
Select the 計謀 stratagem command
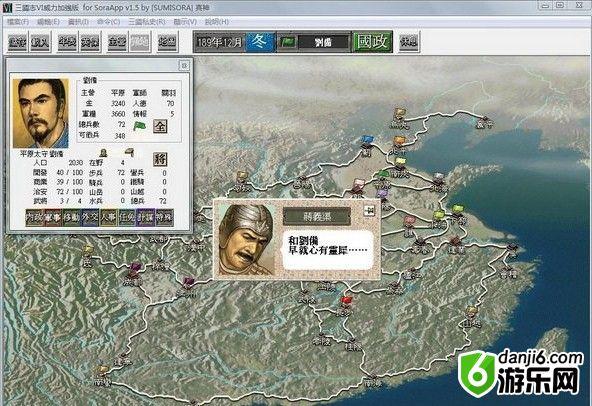146,218
